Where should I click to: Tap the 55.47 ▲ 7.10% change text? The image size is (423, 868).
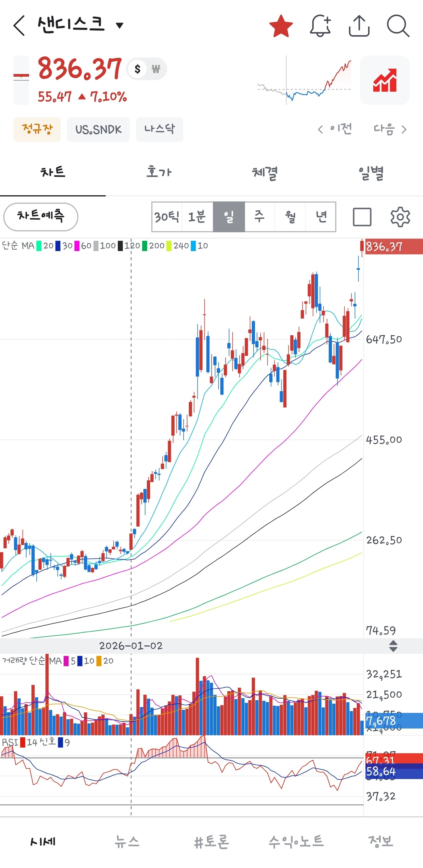click(82, 97)
